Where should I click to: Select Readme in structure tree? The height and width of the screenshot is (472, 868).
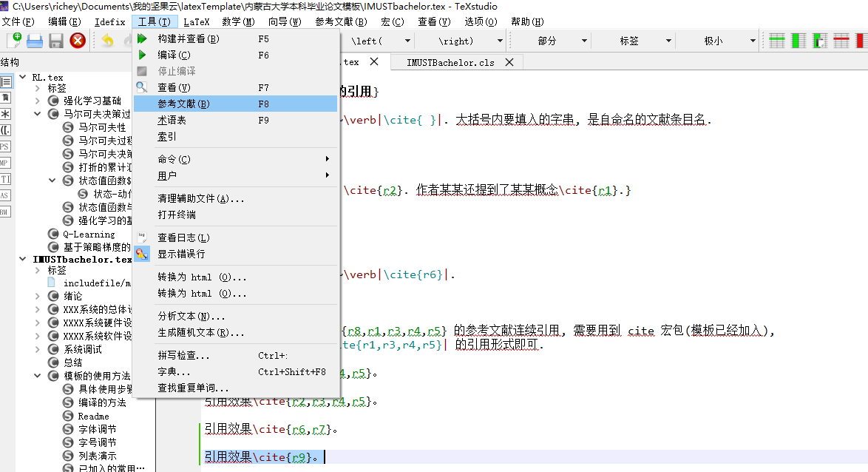pyautogui.click(x=93, y=416)
